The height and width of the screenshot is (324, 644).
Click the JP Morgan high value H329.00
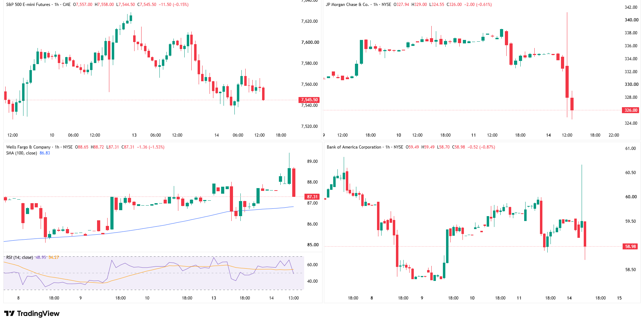pos(419,5)
